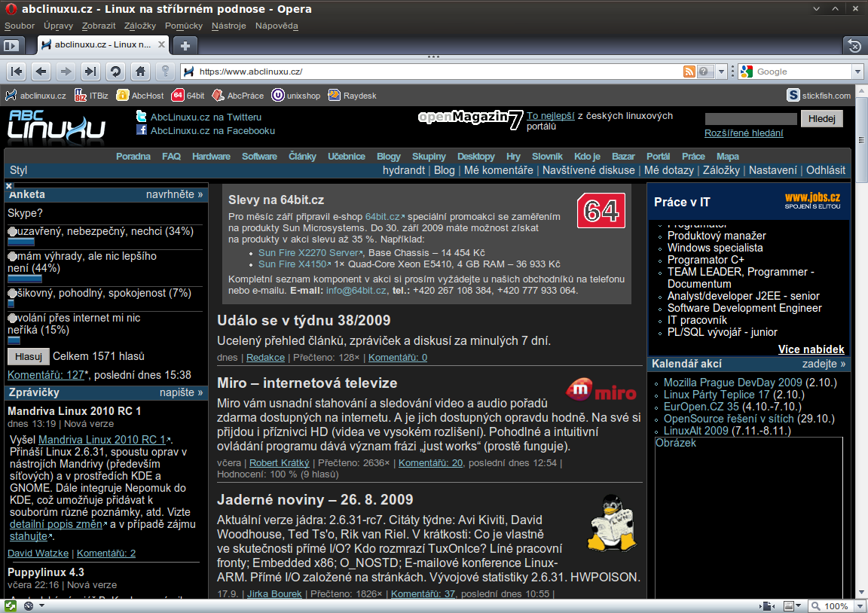Image resolution: width=868 pixels, height=613 pixels.
Task: Click the Hlasuj vote button
Action: pos(28,357)
